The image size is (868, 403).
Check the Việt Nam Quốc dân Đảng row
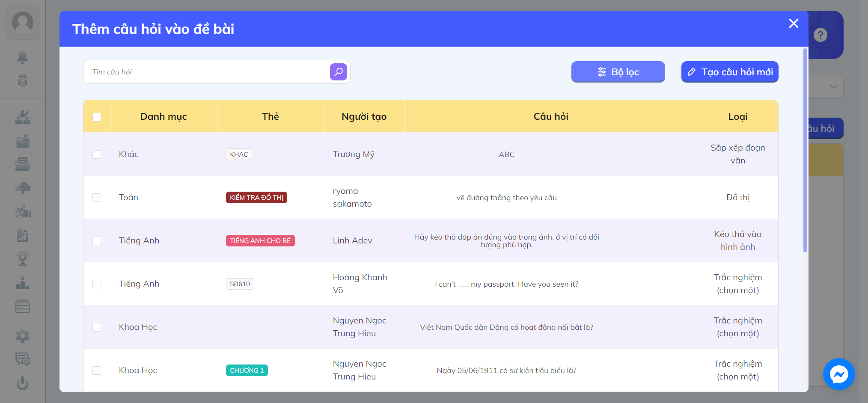pos(97,327)
